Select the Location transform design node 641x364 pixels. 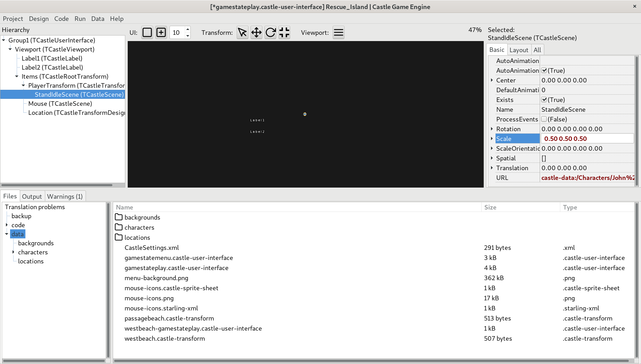[x=76, y=112]
